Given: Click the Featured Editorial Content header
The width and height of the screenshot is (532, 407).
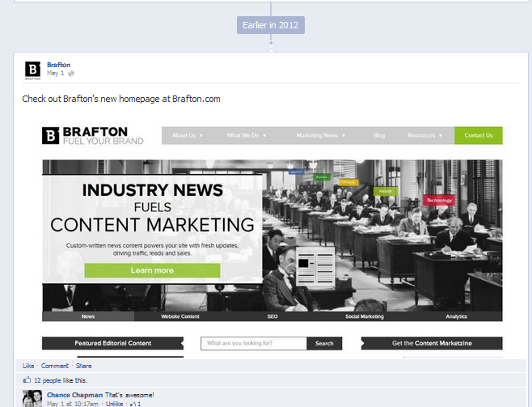Looking at the screenshot, I should [x=113, y=343].
